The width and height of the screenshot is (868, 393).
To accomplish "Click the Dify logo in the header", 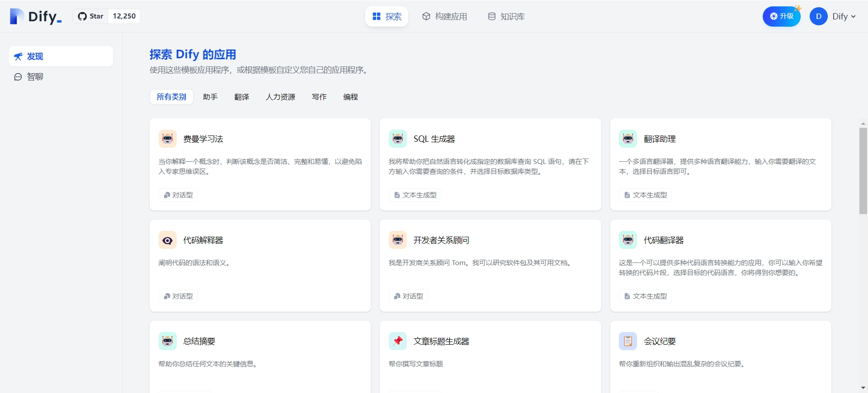I will point(36,17).
